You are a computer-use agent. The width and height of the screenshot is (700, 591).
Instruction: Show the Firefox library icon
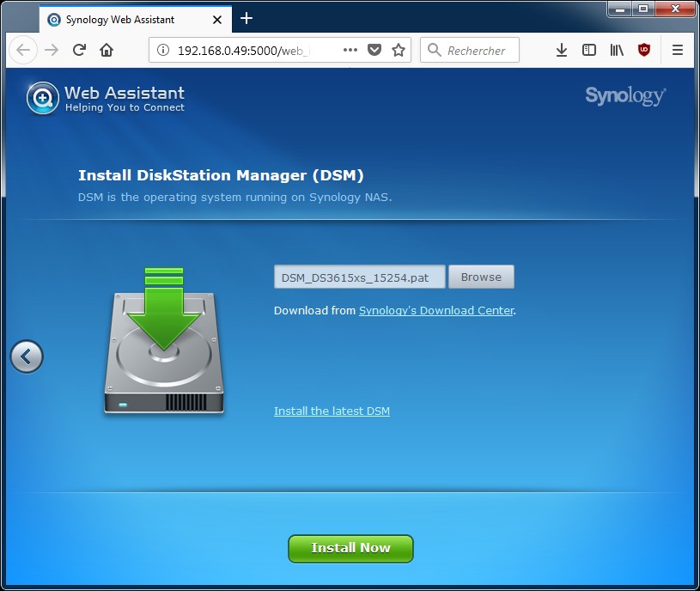point(617,51)
